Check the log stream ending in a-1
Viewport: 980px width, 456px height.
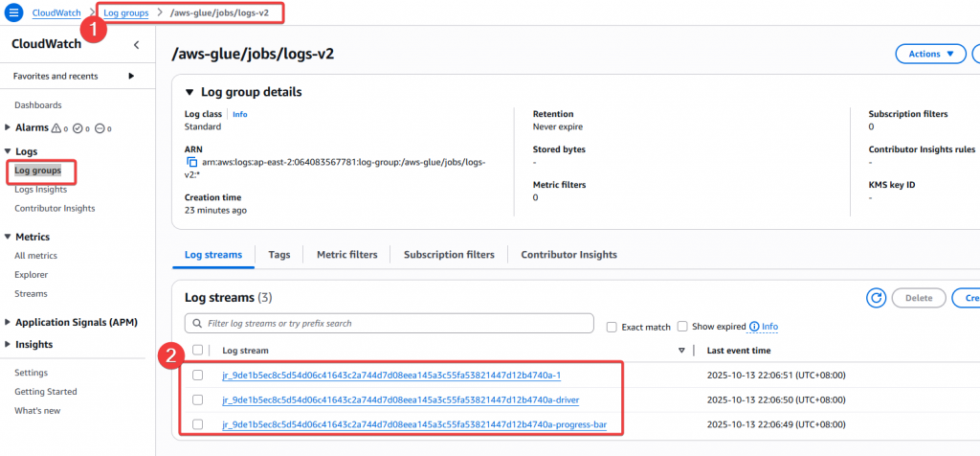click(x=197, y=375)
